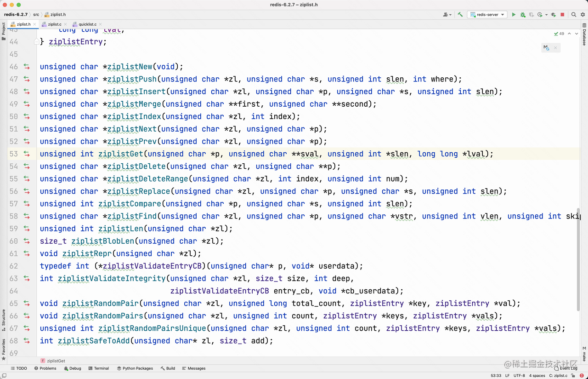The image size is (588, 379).
Task: Click src breadcrumb folder
Action: pyautogui.click(x=36, y=15)
